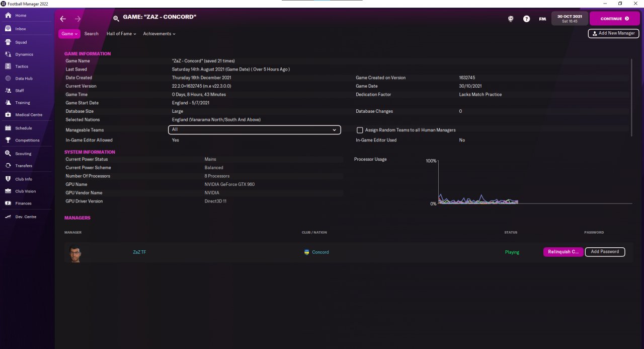Click the Concord club badge icon

[x=307, y=252]
